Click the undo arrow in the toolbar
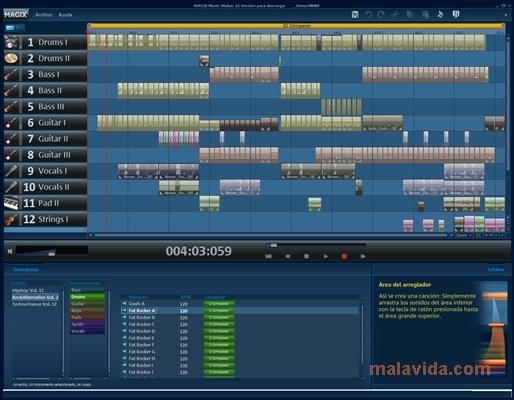 [x=368, y=14]
